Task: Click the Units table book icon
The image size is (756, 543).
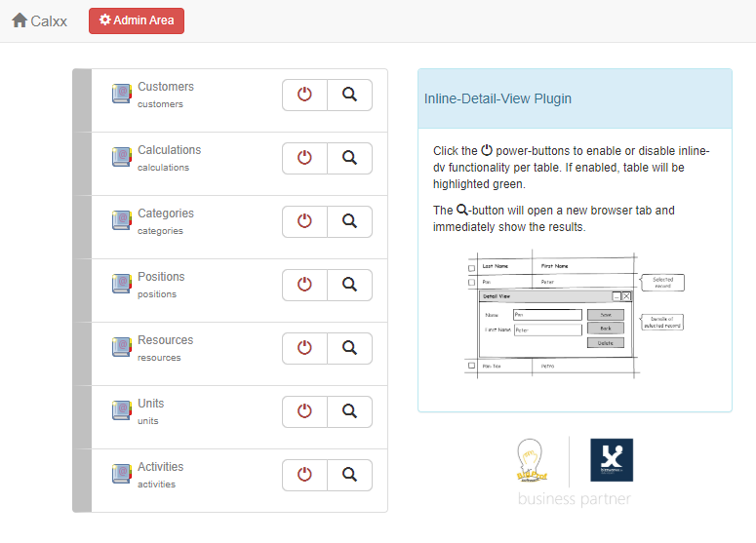Action: pos(122,410)
